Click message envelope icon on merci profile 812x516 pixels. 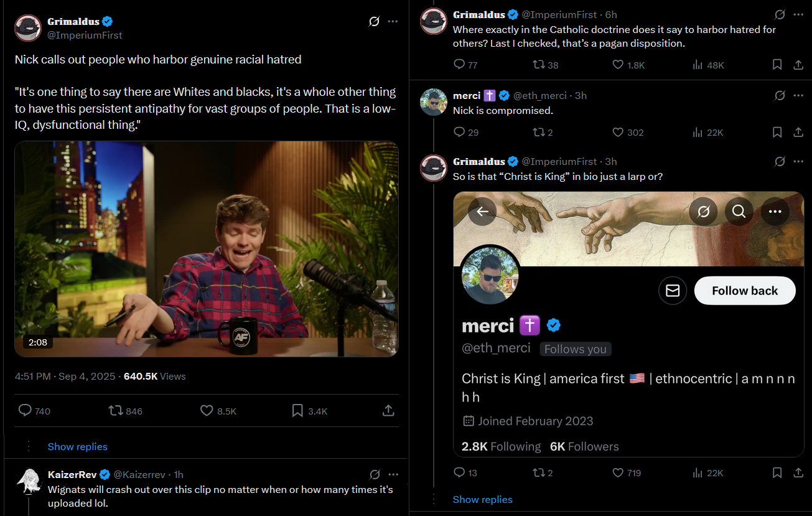click(x=673, y=291)
